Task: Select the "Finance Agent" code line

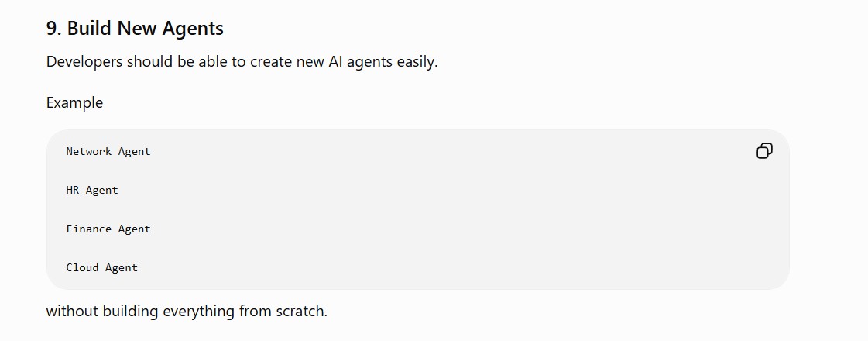Action: pyautogui.click(x=108, y=229)
